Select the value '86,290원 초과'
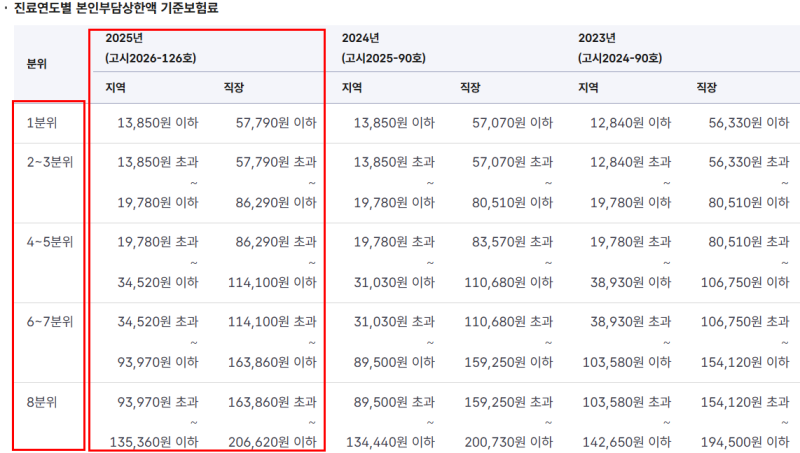The width and height of the screenshot is (800, 453). (x=276, y=242)
